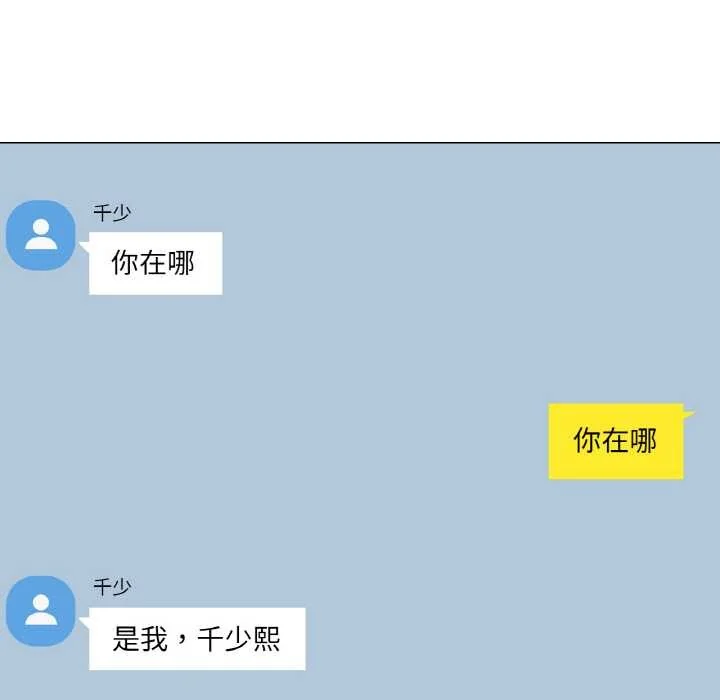
Task: Tap the 是我，千少熙 message bubble
Action: [197, 638]
